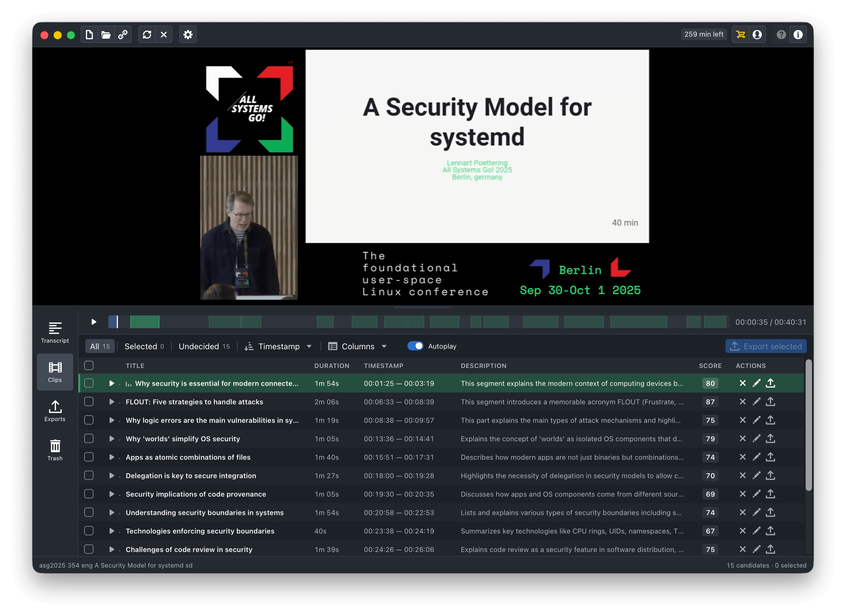This screenshot has height=616, width=846.
Task: Click the timeline playhead position marker
Action: click(117, 322)
